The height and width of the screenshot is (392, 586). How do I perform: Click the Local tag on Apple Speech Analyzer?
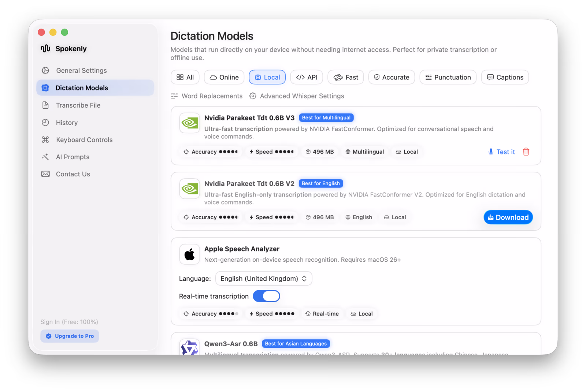(x=362, y=314)
